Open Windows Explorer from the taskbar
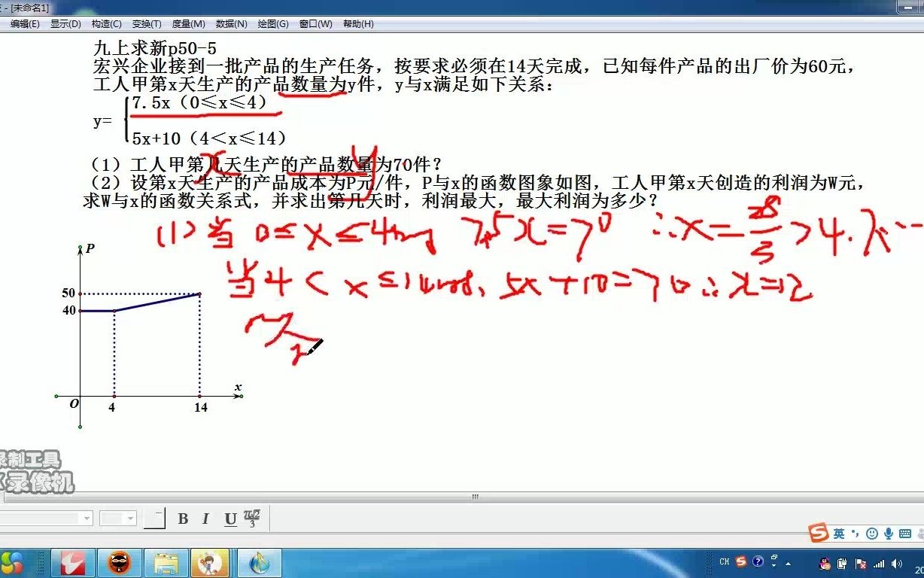 coord(166,563)
